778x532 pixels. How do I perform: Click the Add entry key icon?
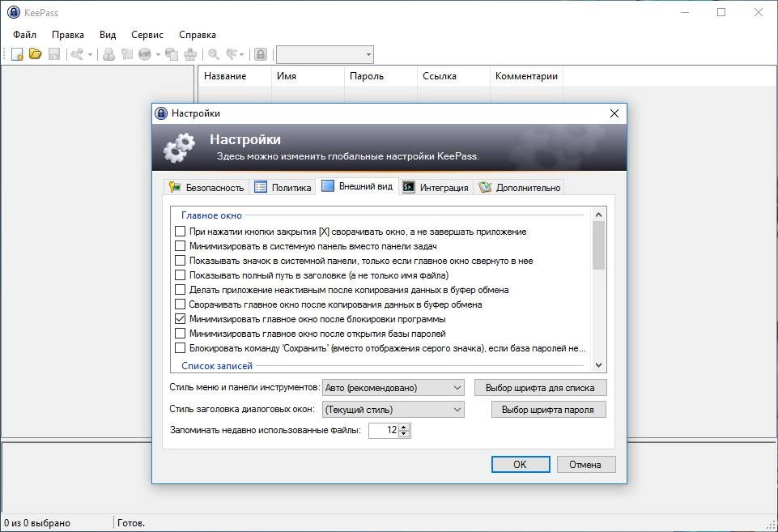pos(77,54)
